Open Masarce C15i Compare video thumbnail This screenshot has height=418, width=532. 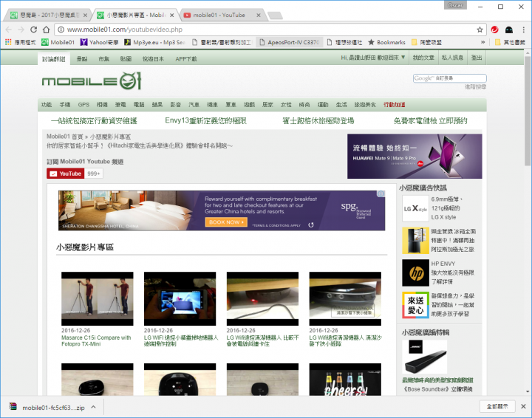pyautogui.click(x=98, y=298)
